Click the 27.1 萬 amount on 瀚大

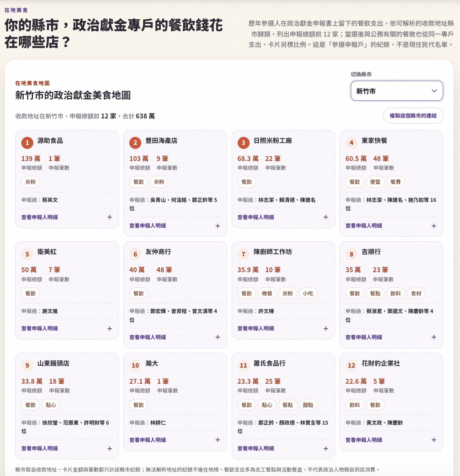pyautogui.click(x=140, y=381)
